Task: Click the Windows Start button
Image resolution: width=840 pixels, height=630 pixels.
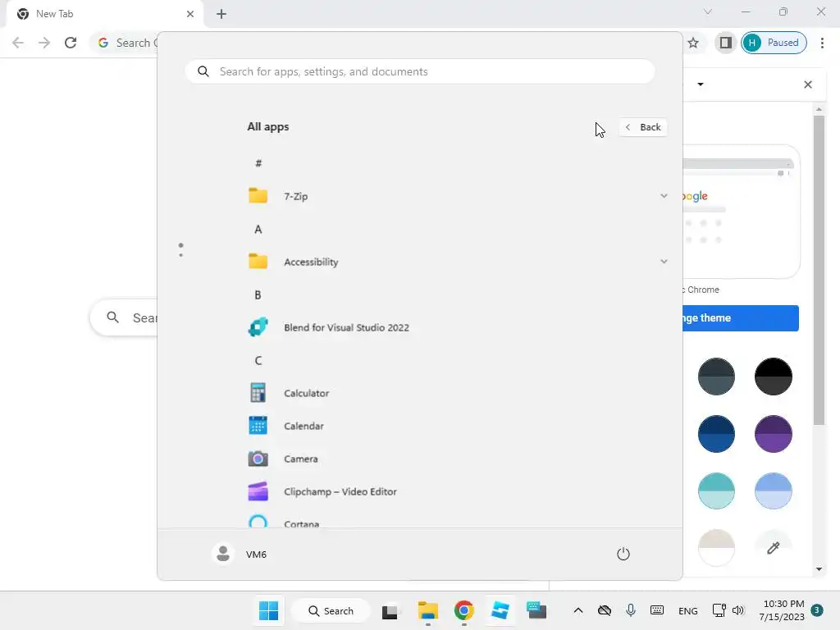Action: (x=268, y=610)
